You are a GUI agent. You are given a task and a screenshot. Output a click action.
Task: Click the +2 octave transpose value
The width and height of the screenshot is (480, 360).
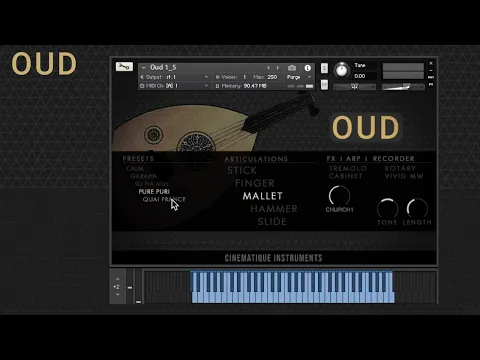point(116,287)
